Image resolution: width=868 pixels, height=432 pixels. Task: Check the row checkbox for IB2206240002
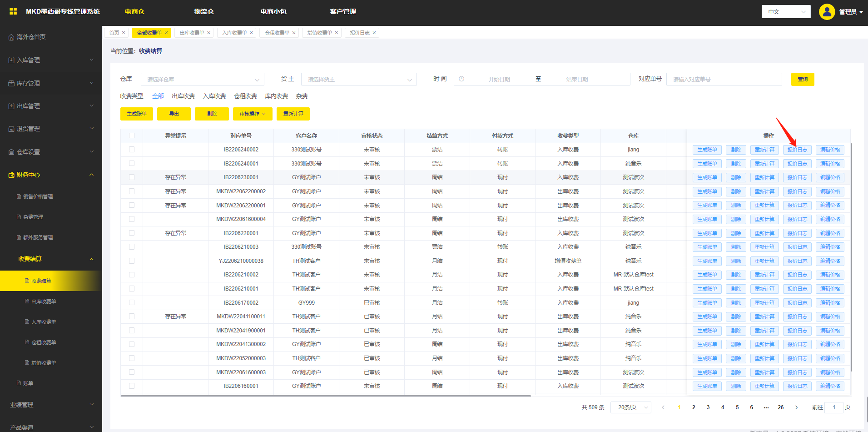[132, 150]
